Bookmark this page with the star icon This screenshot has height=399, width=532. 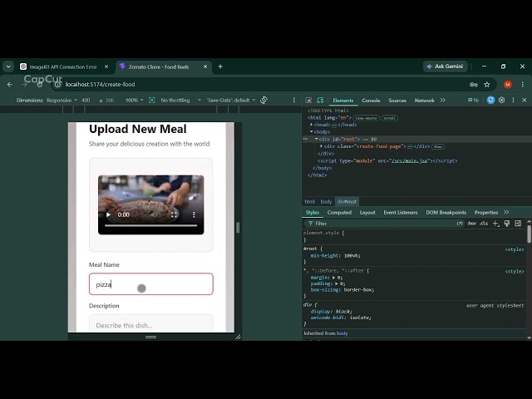[487, 85]
